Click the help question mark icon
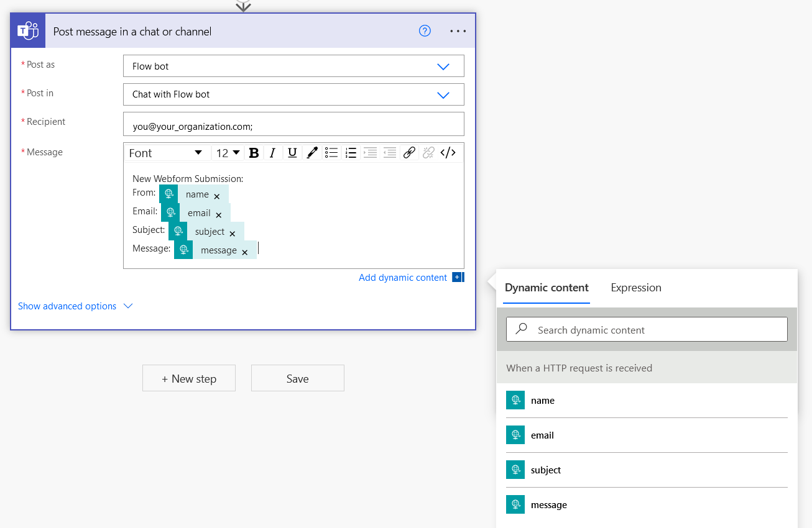 [425, 31]
